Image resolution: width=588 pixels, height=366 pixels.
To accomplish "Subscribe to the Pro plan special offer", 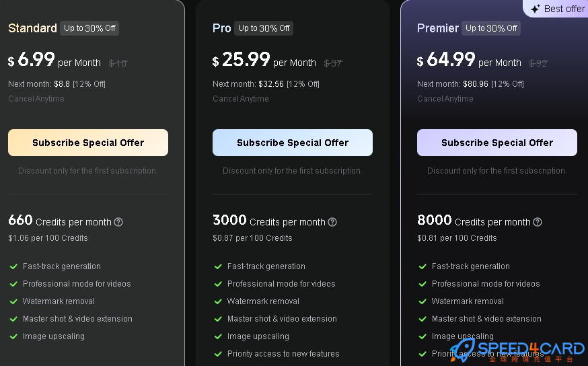I will click(x=293, y=143).
